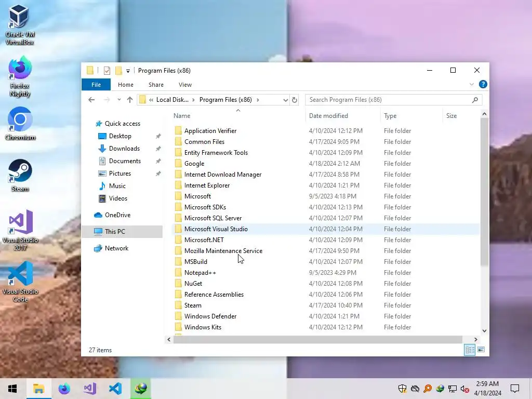
Task: Expand Program Files (x86) breadcrumb arrow
Action: [258, 100]
